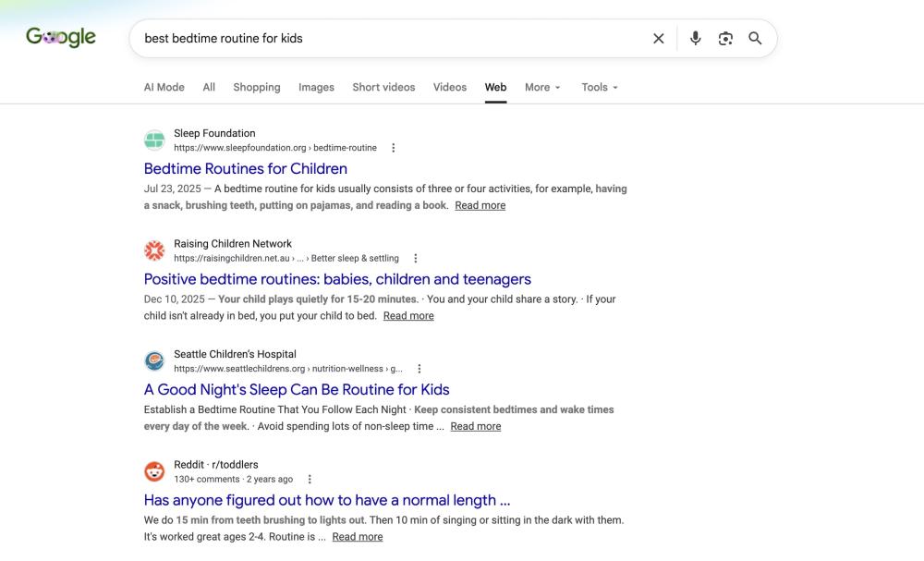Open Raising Children Network result three-dot menu

point(416,258)
